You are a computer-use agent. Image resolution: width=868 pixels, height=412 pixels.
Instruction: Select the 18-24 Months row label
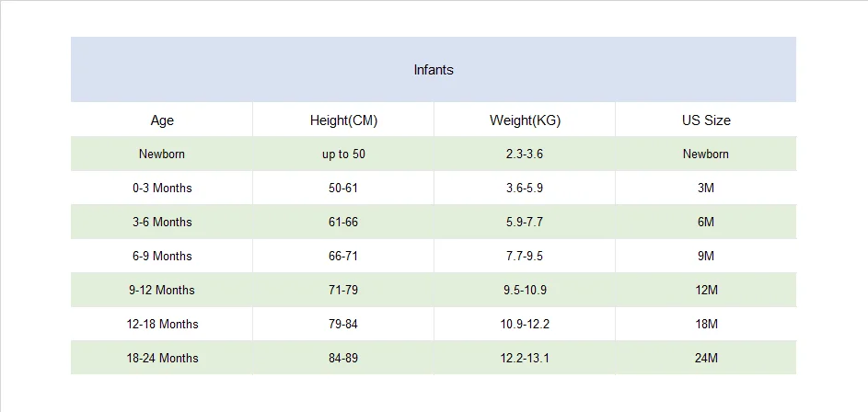[162, 358]
